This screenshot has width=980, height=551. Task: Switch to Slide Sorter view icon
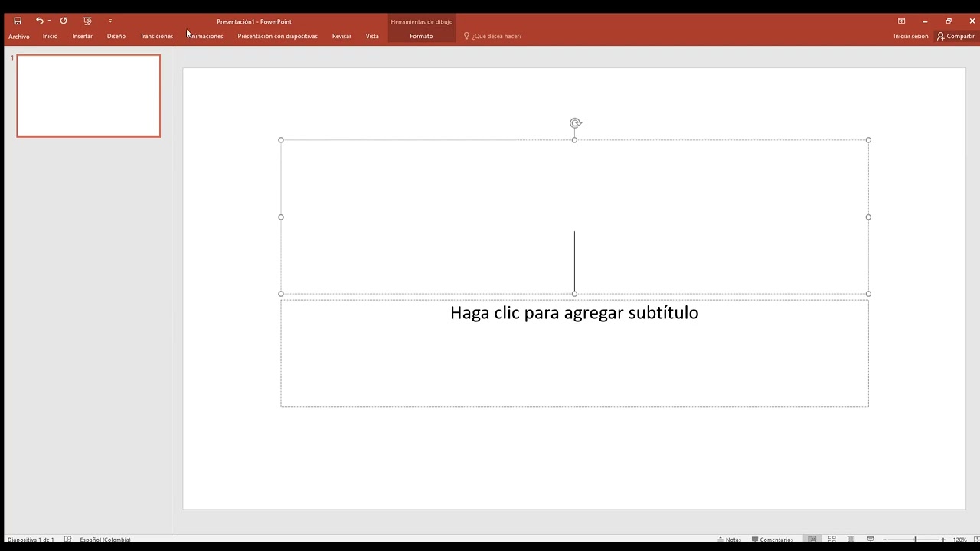pyautogui.click(x=832, y=540)
